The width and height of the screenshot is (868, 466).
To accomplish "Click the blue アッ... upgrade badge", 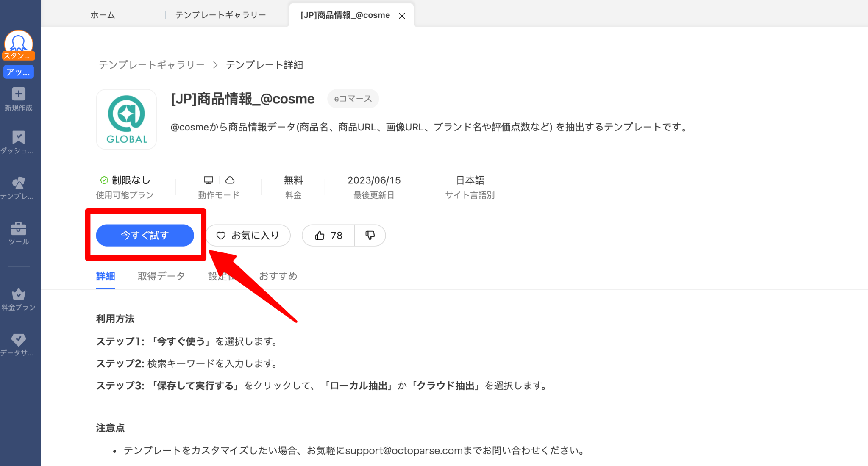I will coord(19,72).
